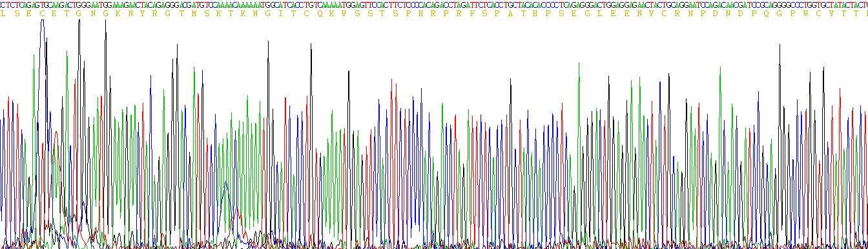Click the W residue following Q K
Viewport: 868px width, 249px height.
click(344, 14)
